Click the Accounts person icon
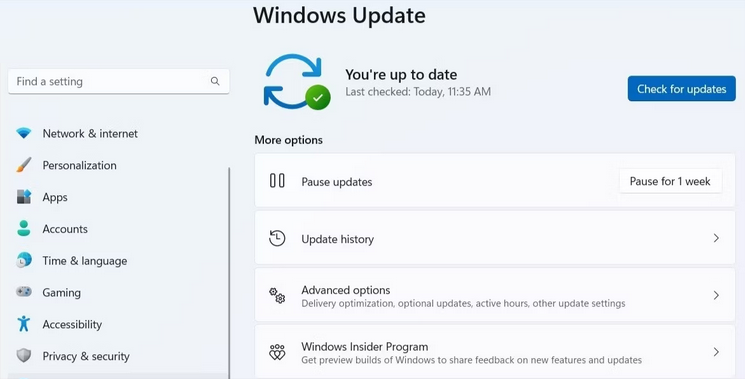 [24, 228]
